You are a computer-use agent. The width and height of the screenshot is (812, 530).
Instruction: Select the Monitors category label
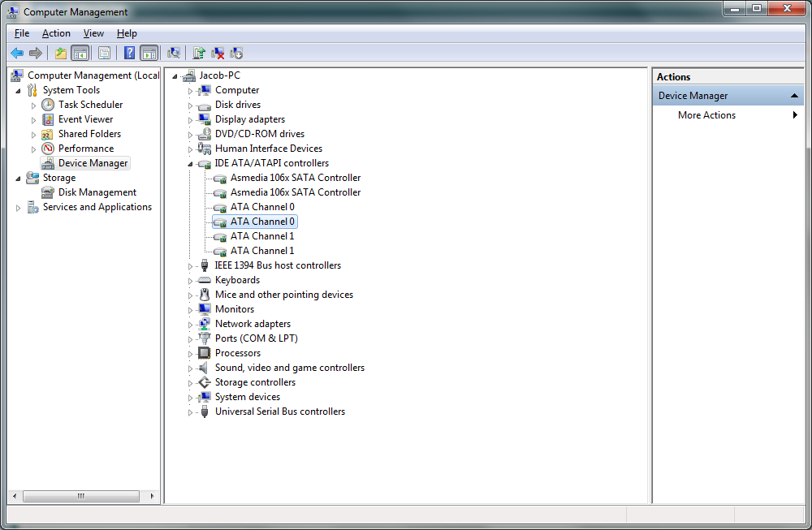click(x=235, y=309)
